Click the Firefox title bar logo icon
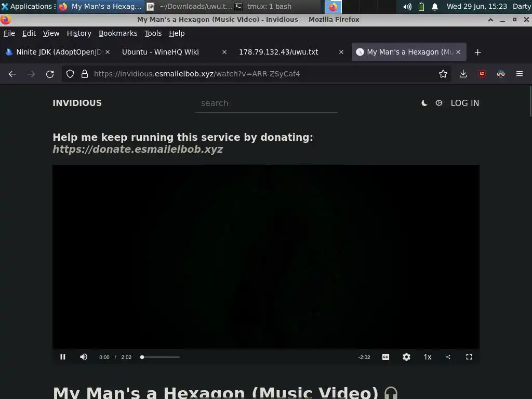Image resolution: width=532 pixels, height=399 pixels. pyautogui.click(x=5, y=20)
